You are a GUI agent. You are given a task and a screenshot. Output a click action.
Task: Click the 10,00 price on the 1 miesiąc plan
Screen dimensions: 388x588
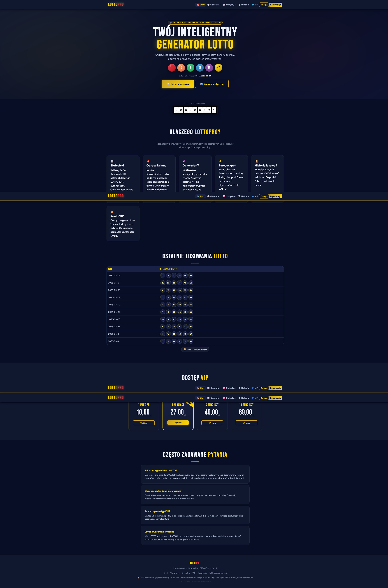143,412
